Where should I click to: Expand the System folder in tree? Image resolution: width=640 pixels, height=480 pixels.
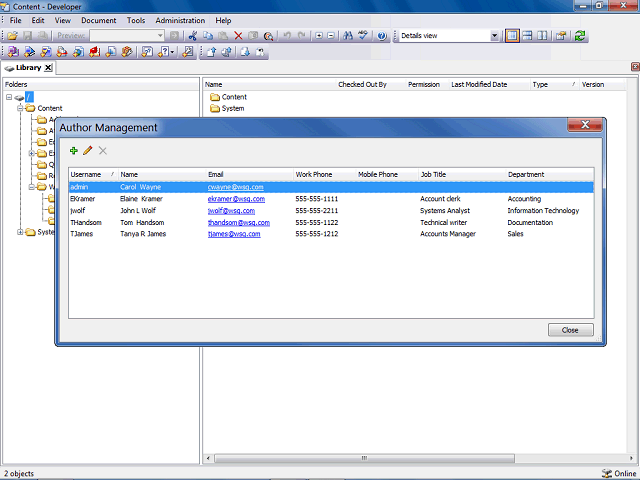click(20, 232)
